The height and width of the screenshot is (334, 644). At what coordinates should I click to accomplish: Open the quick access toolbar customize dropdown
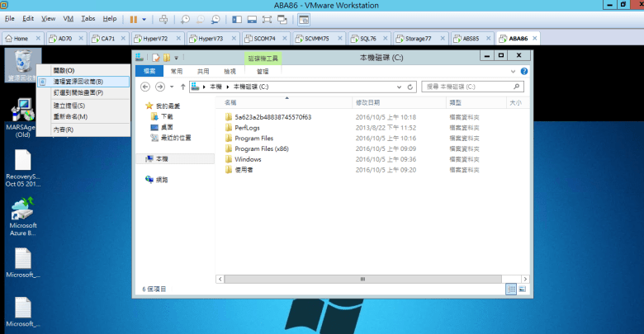coord(176,58)
